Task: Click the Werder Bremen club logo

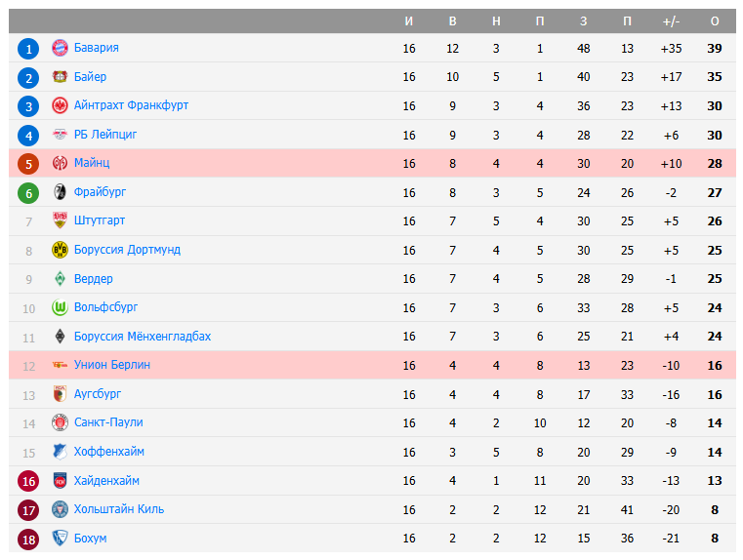Action: pyautogui.click(x=60, y=279)
